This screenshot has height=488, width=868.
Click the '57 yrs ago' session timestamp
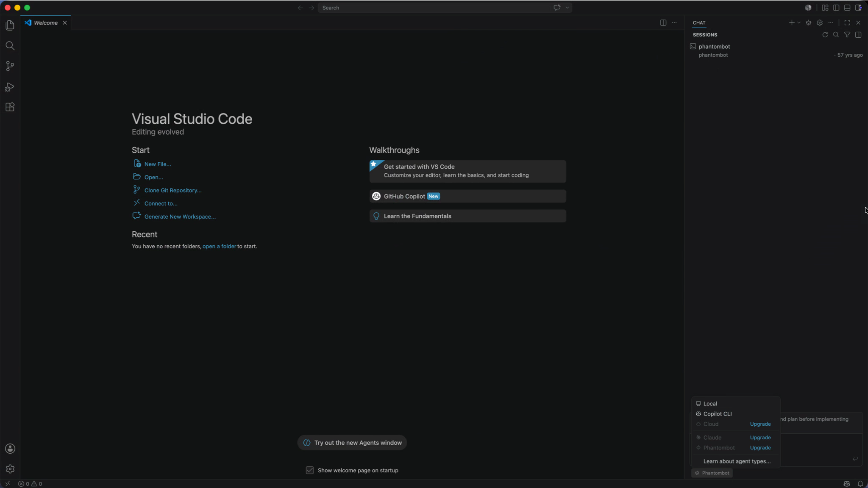pos(849,55)
